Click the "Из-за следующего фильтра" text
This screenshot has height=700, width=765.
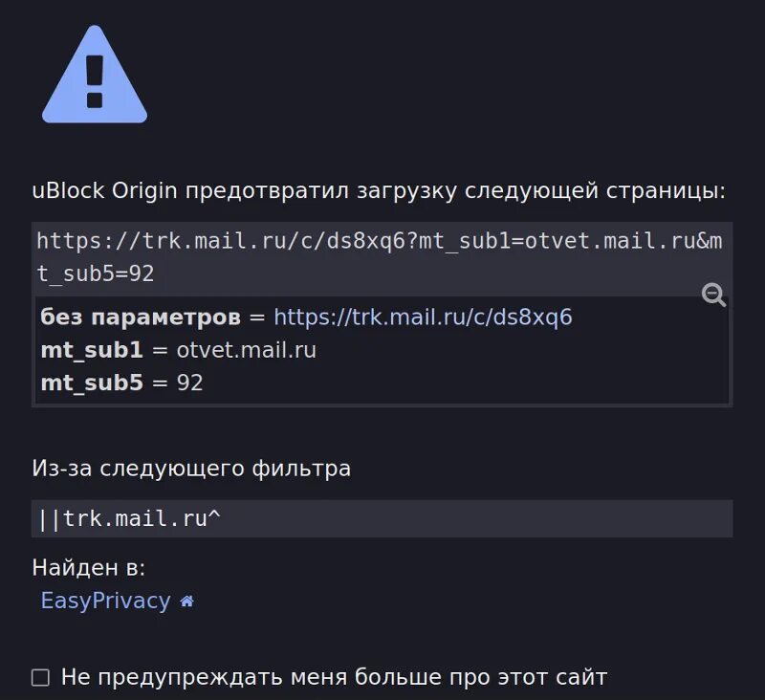191,469
